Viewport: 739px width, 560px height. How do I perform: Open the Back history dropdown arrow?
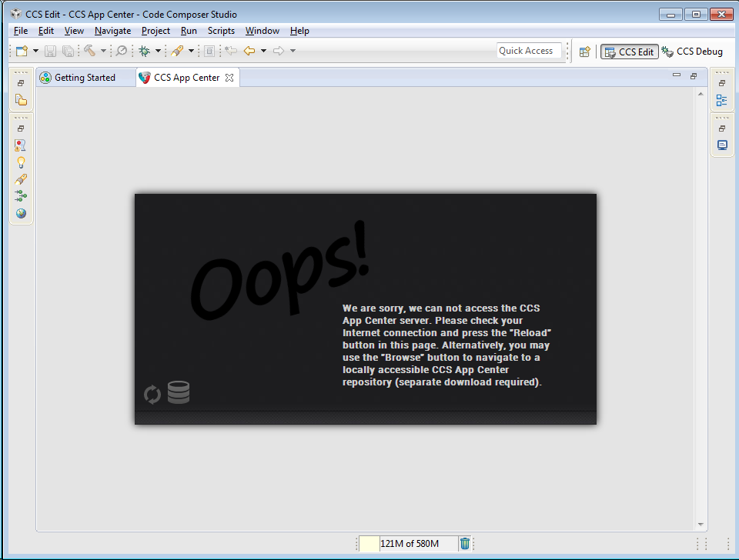(263, 51)
